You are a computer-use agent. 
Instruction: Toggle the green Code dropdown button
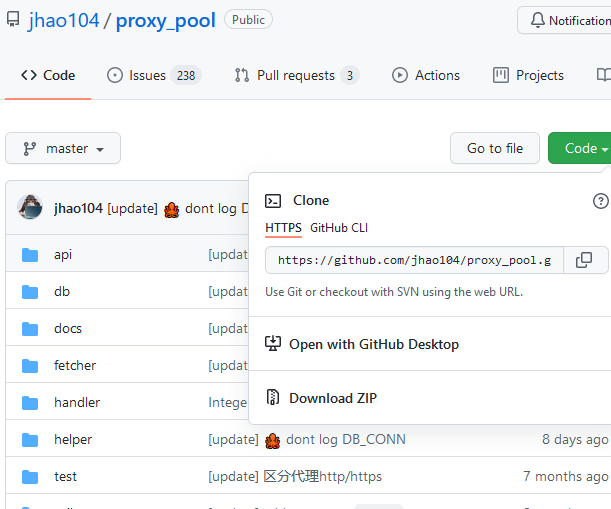click(579, 148)
